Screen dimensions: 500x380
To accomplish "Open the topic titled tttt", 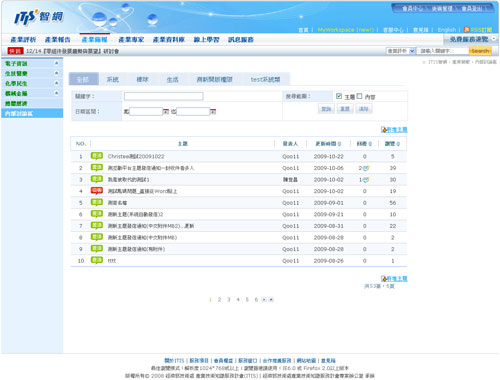I will click(x=112, y=261).
